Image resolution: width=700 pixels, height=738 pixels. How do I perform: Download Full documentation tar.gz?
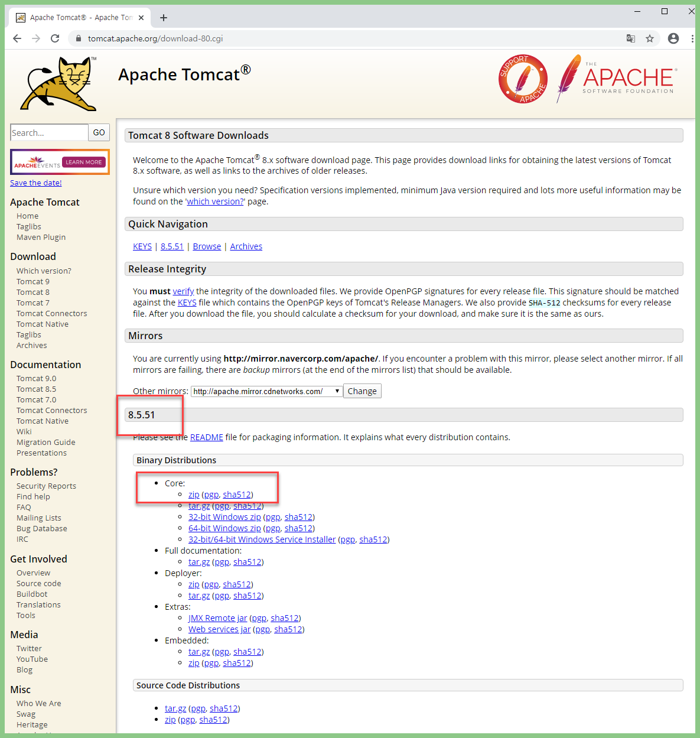click(x=199, y=562)
